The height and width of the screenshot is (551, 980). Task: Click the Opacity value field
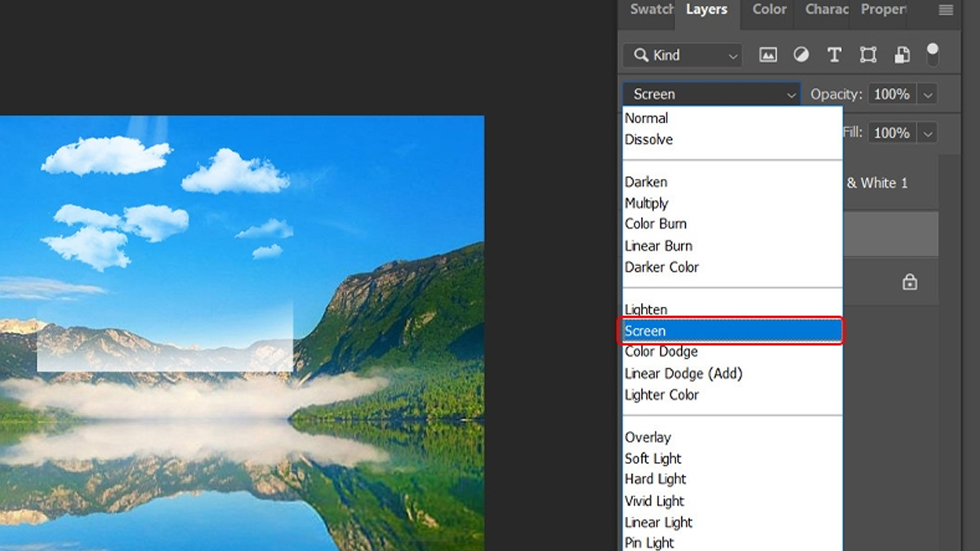pyautogui.click(x=892, y=95)
